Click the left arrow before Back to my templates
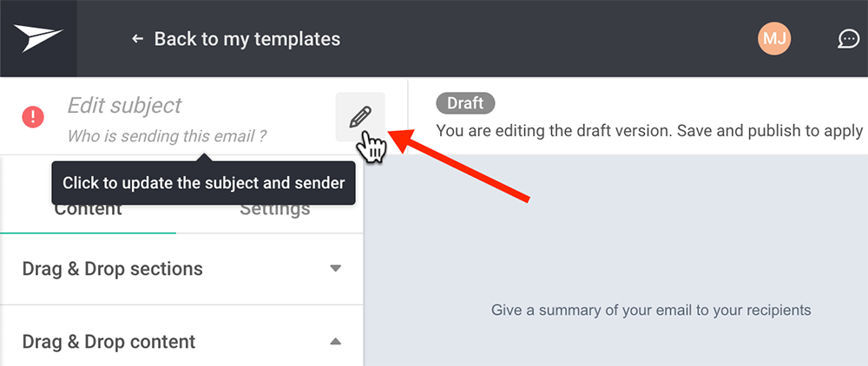The height and width of the screenshot is (366, 868). coord(137,39)
